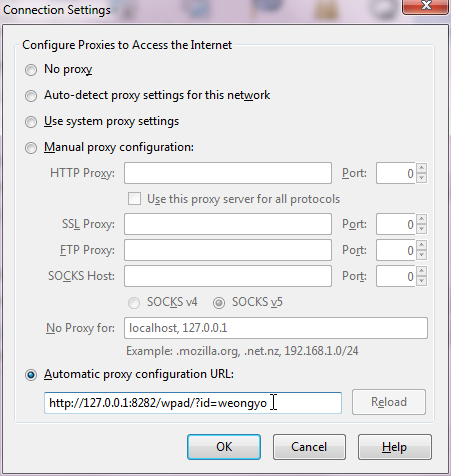Viewport: 451px width, 476px height.
Task: Increase FTP Proxy port with up arrow
Action: 422,245
